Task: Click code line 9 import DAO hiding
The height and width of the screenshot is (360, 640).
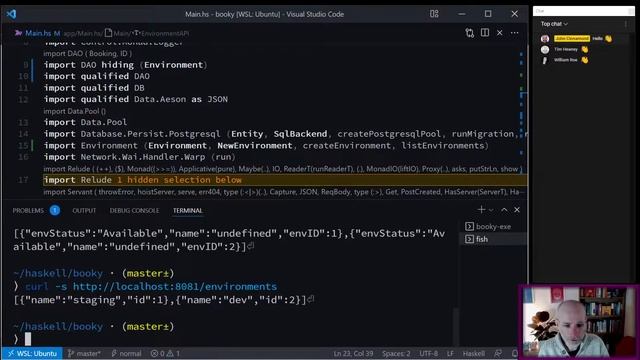Action: tap(126, 65)
